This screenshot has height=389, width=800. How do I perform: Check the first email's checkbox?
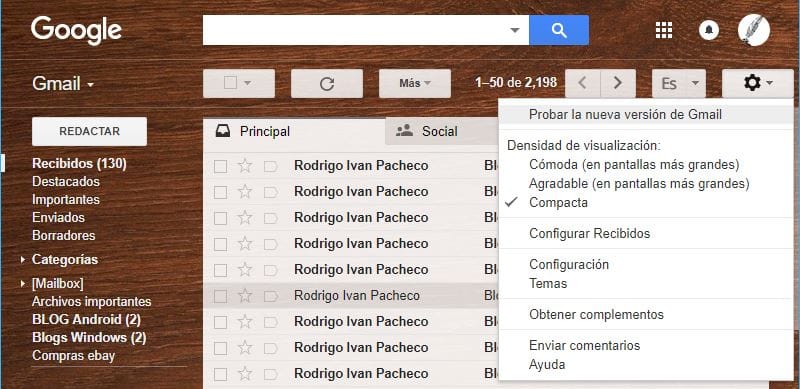[x=220, y=166]
